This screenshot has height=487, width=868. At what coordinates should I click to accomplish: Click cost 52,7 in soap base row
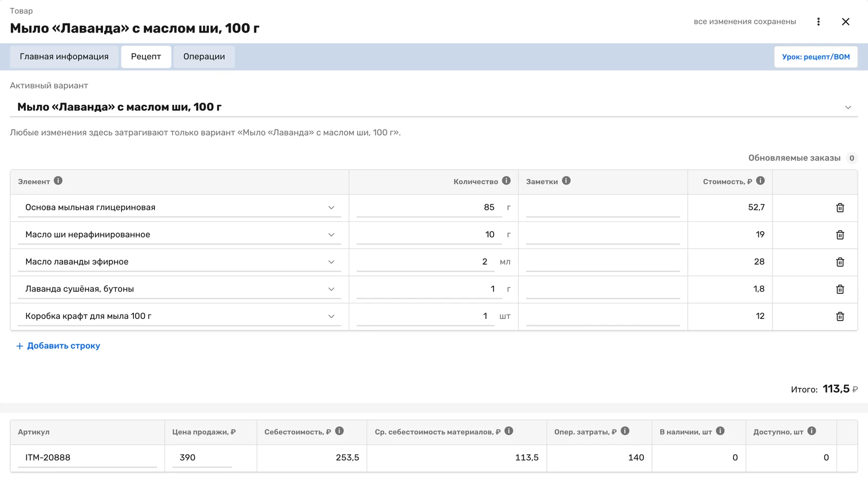(x=756, y=208)
